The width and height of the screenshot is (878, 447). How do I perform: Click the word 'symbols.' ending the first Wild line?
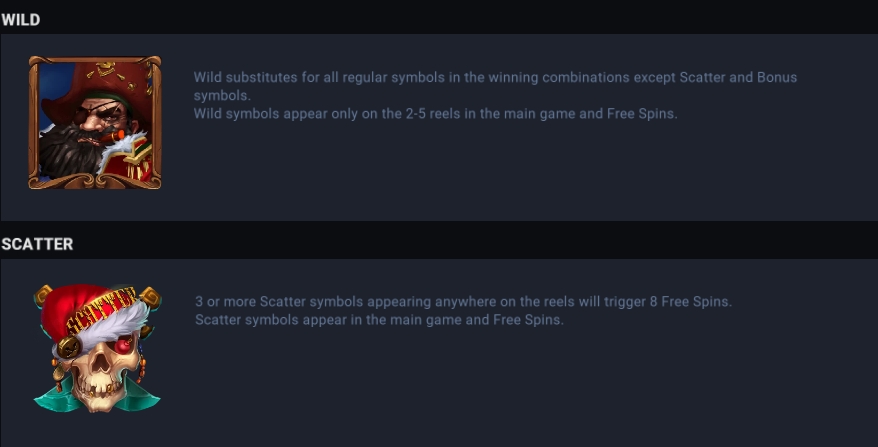pos(222,96)
